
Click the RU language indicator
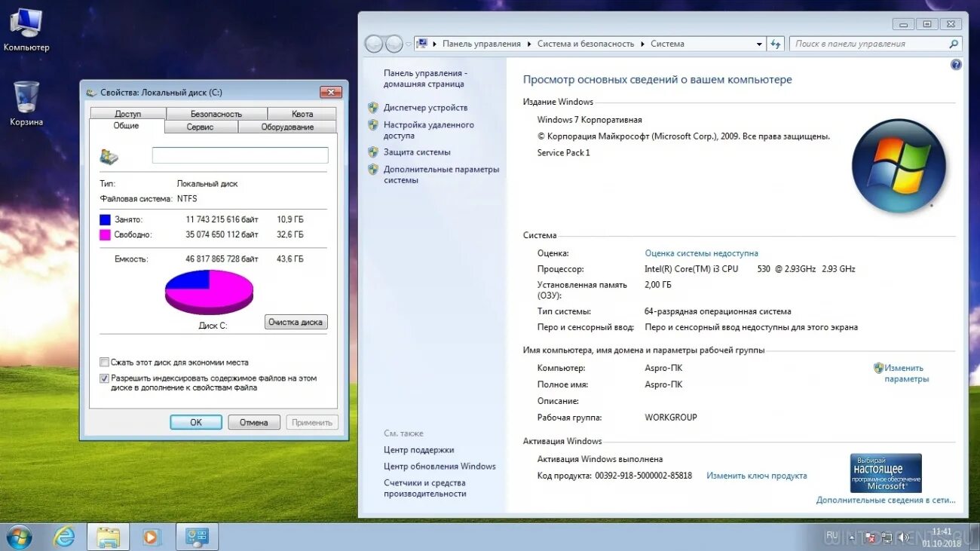tap(832, 536)
